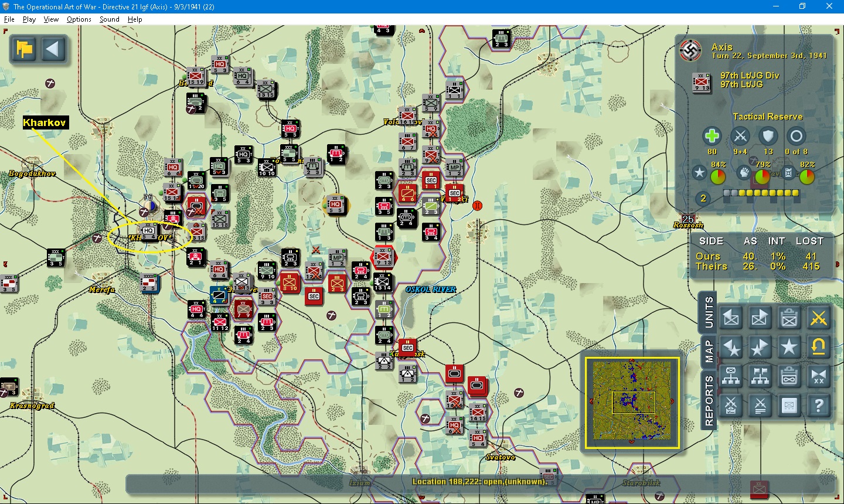Screen dimensions: 844x504
Task: Click the divide unit XX icon
Action: pos(818,376)
